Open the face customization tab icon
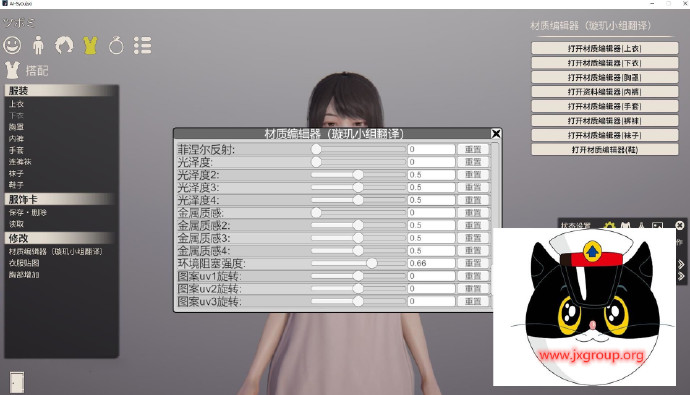The width and height of the screenshot is (690, 395). (x=12, y=45)
